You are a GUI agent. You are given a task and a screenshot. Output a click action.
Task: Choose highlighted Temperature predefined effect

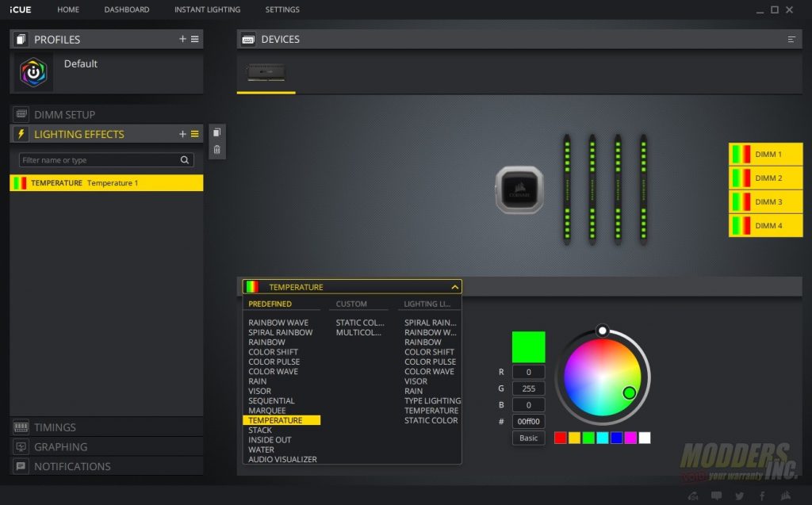point(282,421)
